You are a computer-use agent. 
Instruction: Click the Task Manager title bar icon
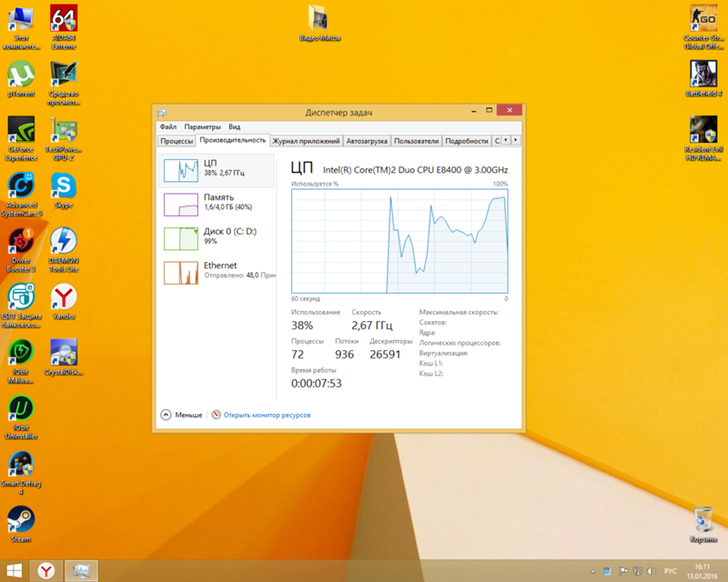[162, 113]
